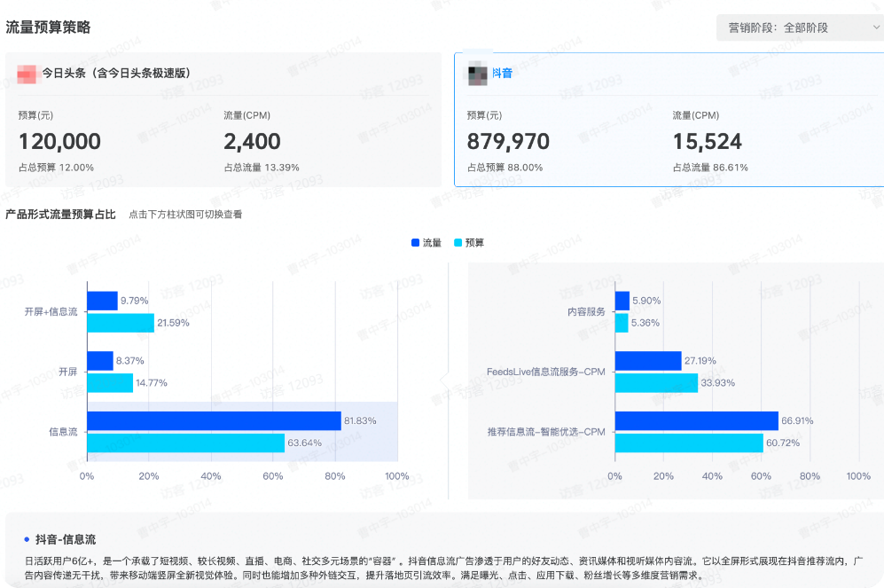
Task: Click the 抖音 title link
Action: point(502,74)
